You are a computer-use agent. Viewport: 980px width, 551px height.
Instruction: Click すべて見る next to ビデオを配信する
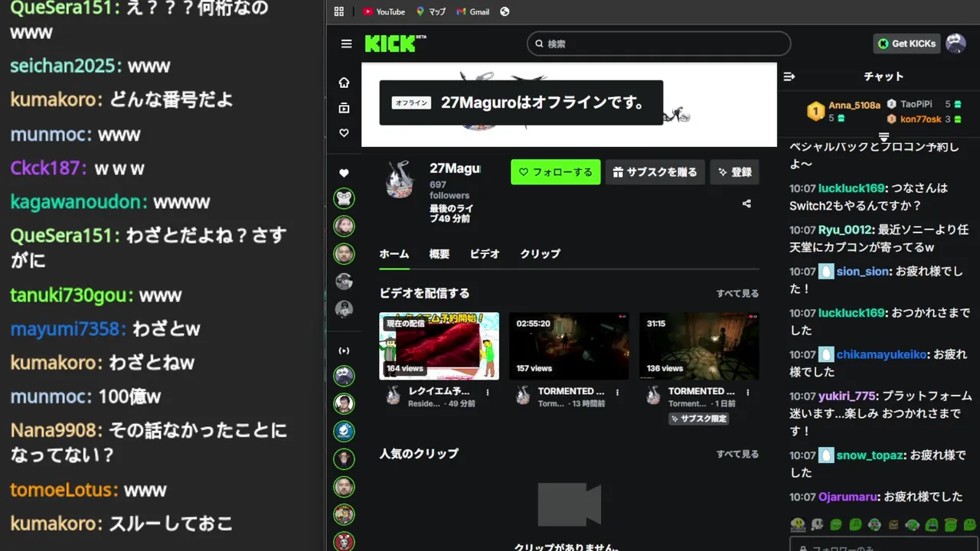coord(737,294)
